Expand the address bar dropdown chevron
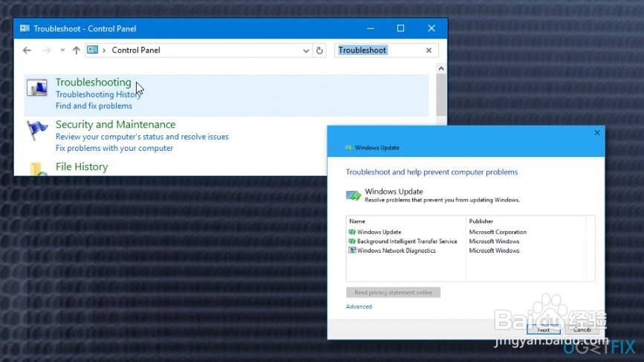 [306, 51]
